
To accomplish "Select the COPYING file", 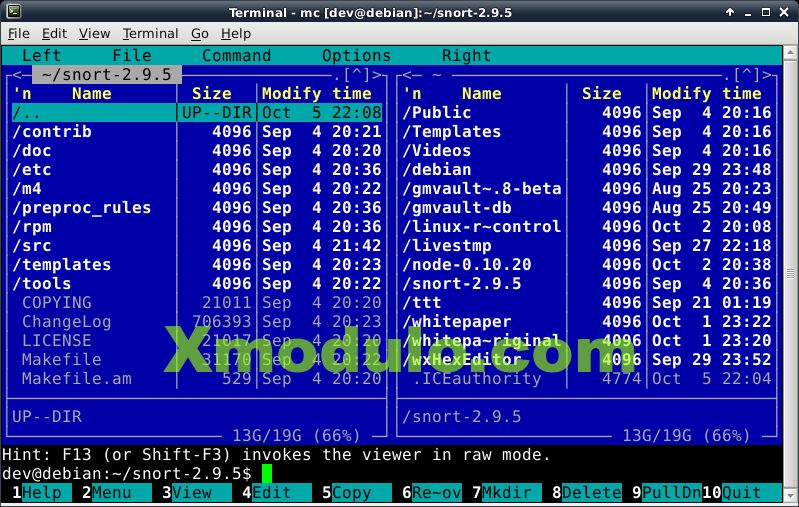I will tap(197, 303).
